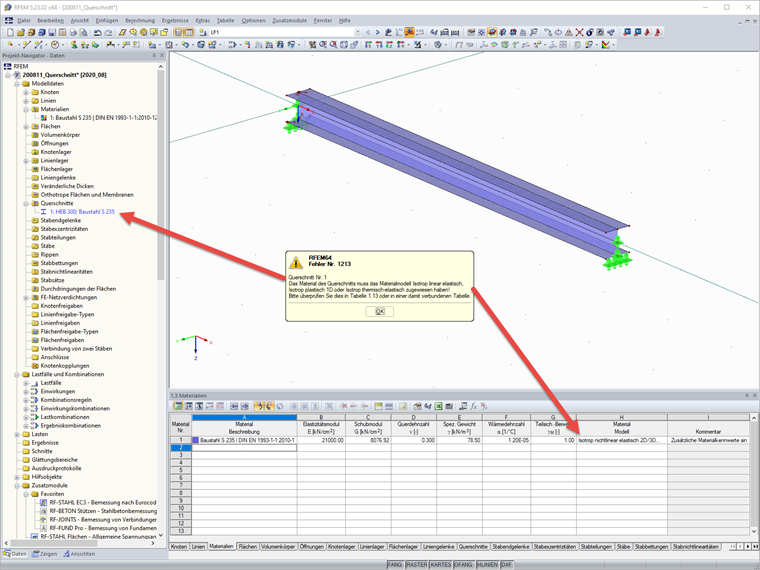Toggle the highlighted selection sync icon in table toolbar
Image resolution: width=760 pixels, height=570 pixels.
point(258,406)
